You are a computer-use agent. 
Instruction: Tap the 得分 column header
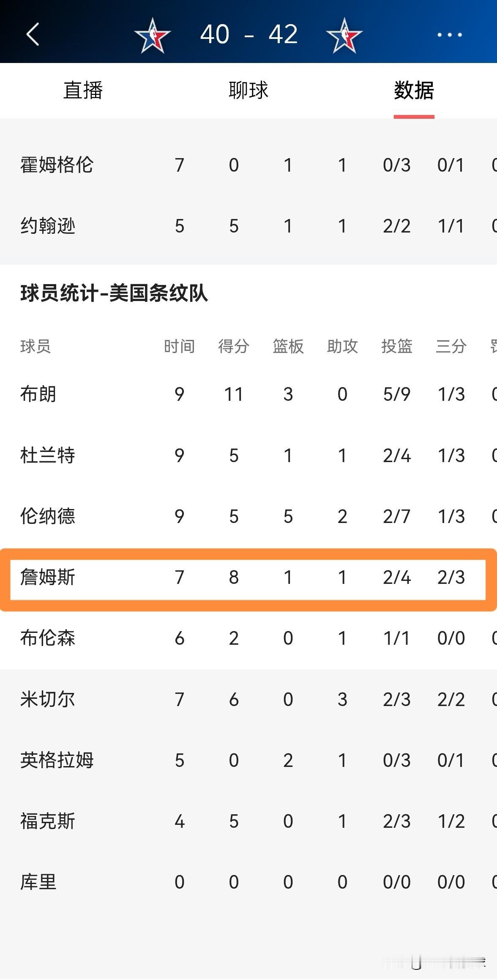click(x=234, y=347)
